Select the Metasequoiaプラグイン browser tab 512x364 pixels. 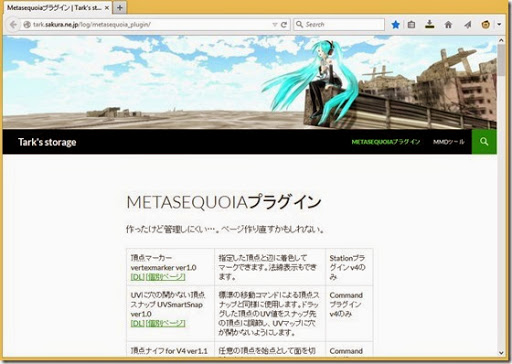tap(58, 8)
